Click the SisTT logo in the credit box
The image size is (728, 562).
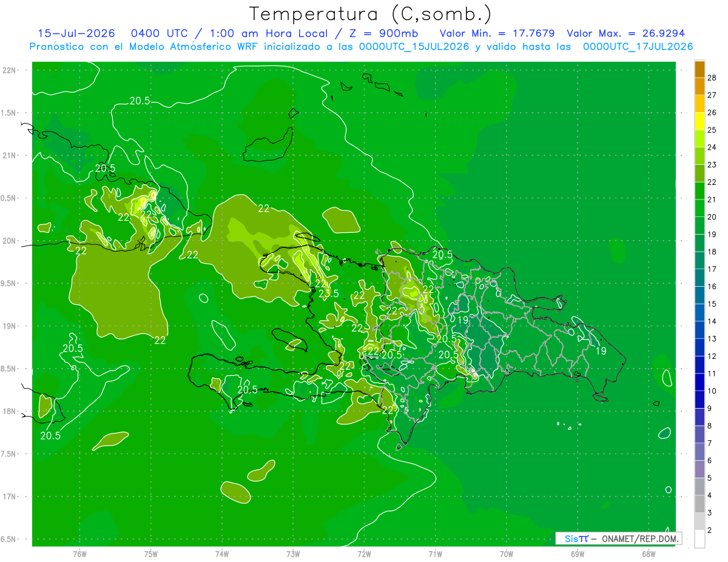pos(576,538)
